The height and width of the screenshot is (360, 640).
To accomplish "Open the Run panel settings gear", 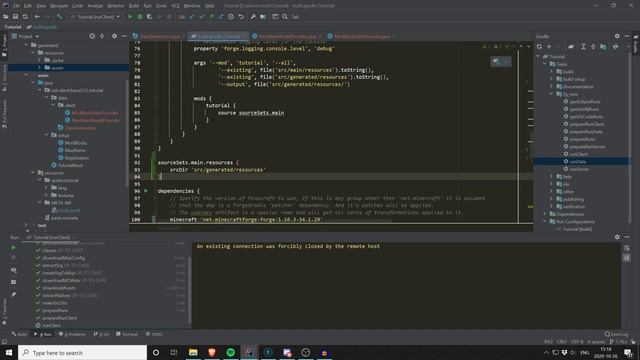I will pos(617,237).
